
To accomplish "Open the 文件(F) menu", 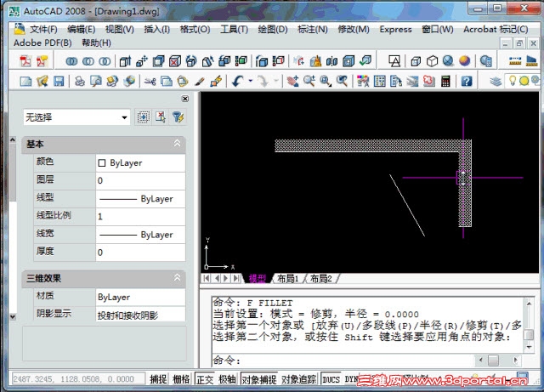I will point(43,29).
